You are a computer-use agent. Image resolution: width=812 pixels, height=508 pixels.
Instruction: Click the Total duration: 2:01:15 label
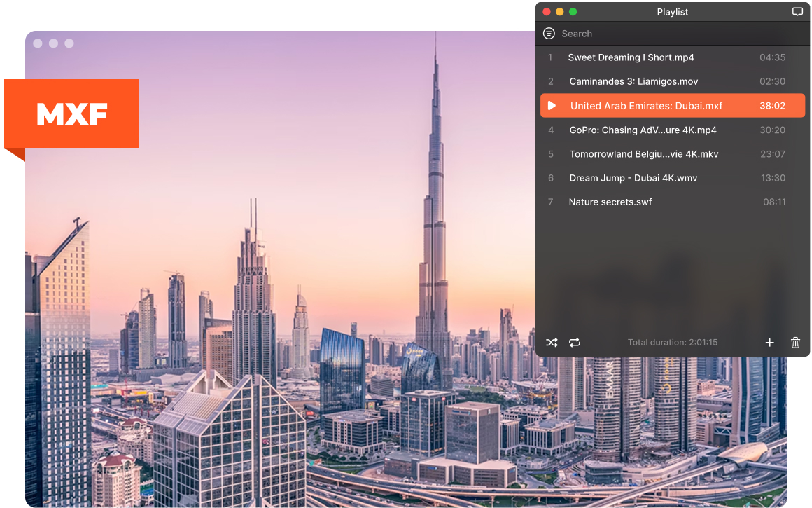[x=673, y=343]
